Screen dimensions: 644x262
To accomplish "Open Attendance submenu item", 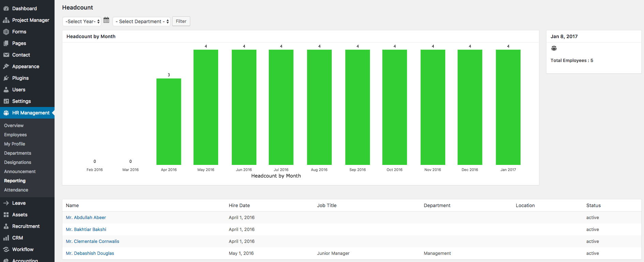I will coord(16,190).
